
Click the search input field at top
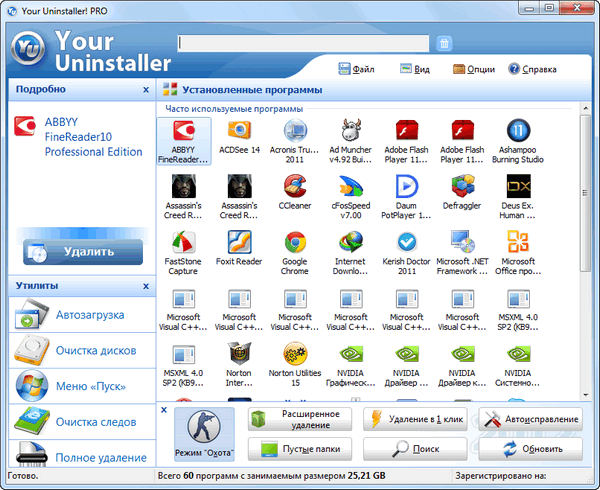(x=305, y=43)
